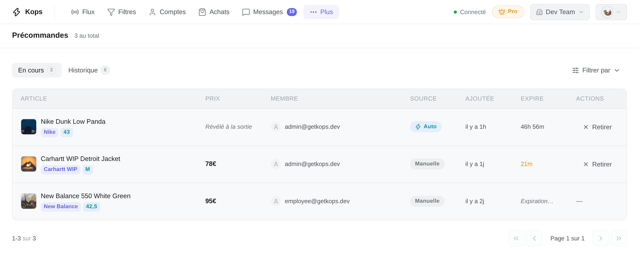
Task: Open the Filtrer par dropdown
Action: (596, 70)
